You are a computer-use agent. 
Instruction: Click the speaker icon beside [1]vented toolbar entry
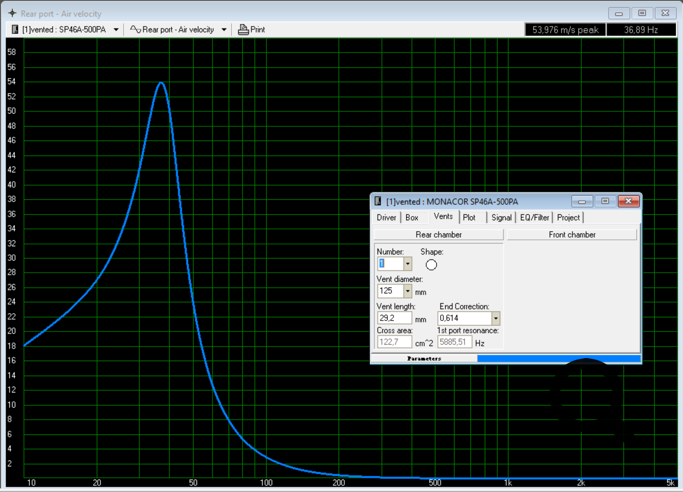(14, 30)
